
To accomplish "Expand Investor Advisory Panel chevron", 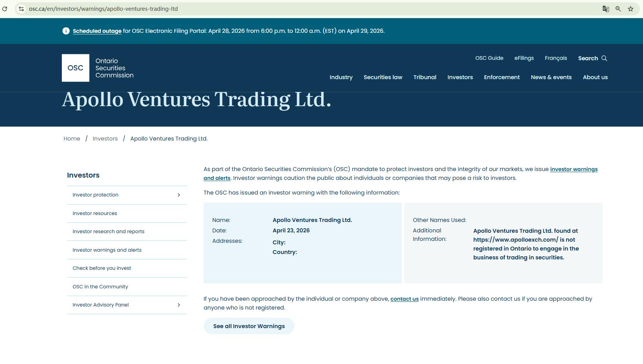I will click(179, 305).
